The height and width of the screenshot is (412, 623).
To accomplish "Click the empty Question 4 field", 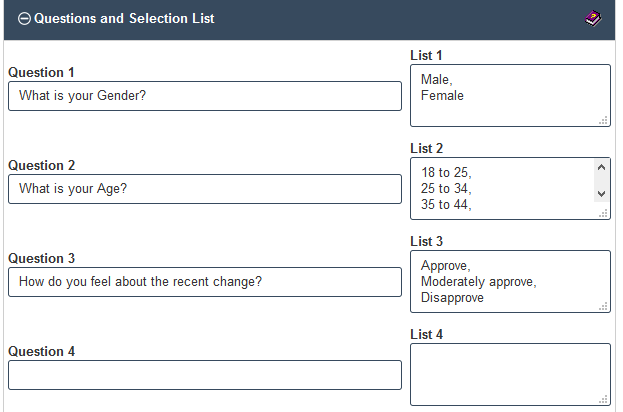I will click(205, 375).
